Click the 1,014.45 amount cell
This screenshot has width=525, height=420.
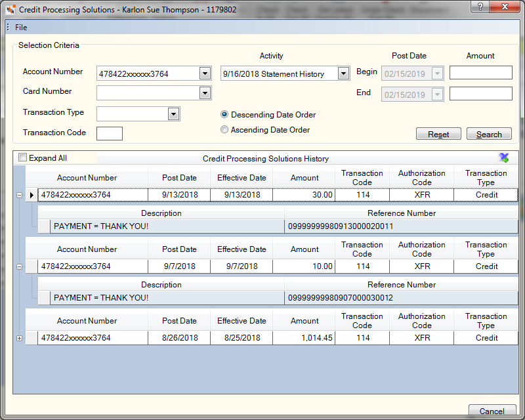pyautogui.click(x=304, y=338)
